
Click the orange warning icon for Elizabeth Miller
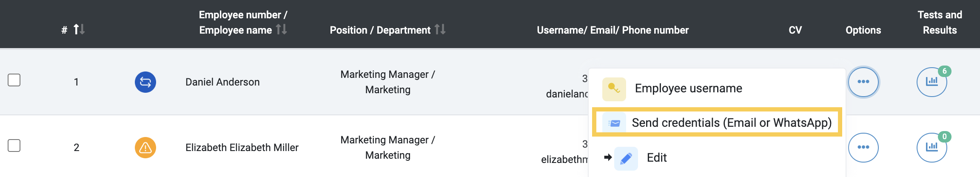pos(145,148)
